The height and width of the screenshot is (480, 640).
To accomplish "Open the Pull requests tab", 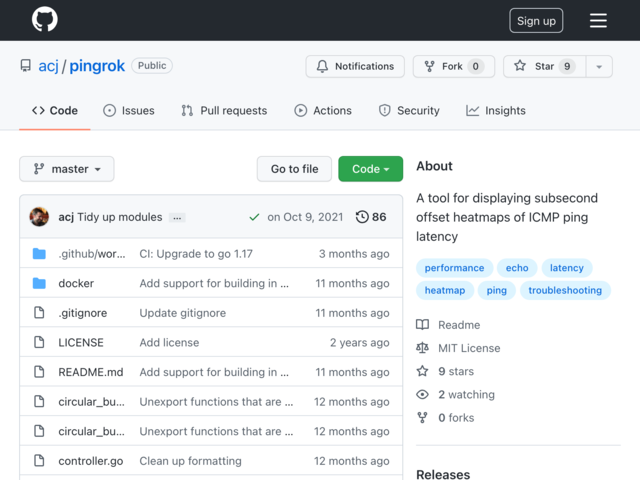I will pyautogui.click(x=224, y=111).
